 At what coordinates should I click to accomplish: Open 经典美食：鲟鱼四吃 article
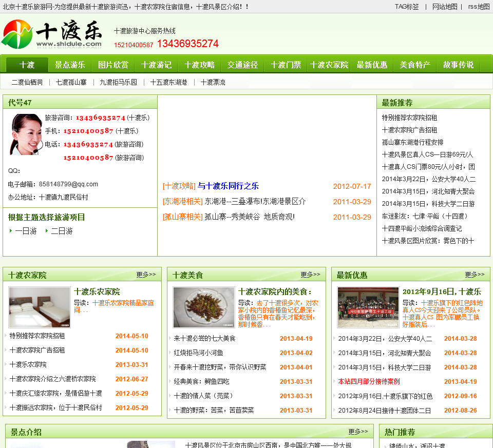[x=201, y=382]
